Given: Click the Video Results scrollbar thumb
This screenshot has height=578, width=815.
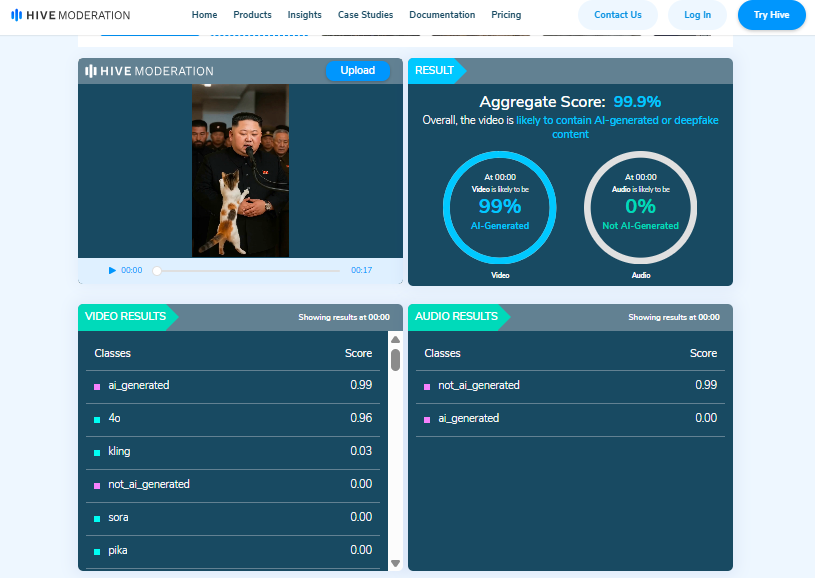Looking at the screenshot, I should point(396,360).
